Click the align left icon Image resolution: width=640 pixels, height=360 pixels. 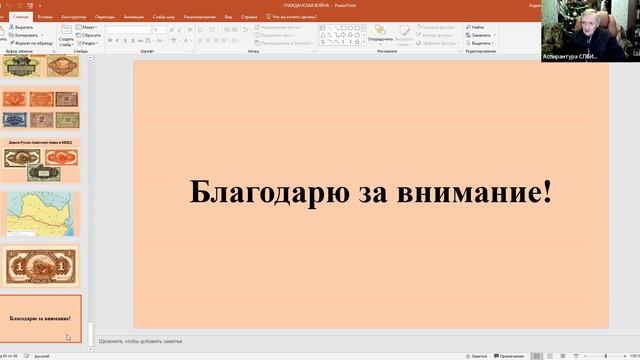click(200, 40)
